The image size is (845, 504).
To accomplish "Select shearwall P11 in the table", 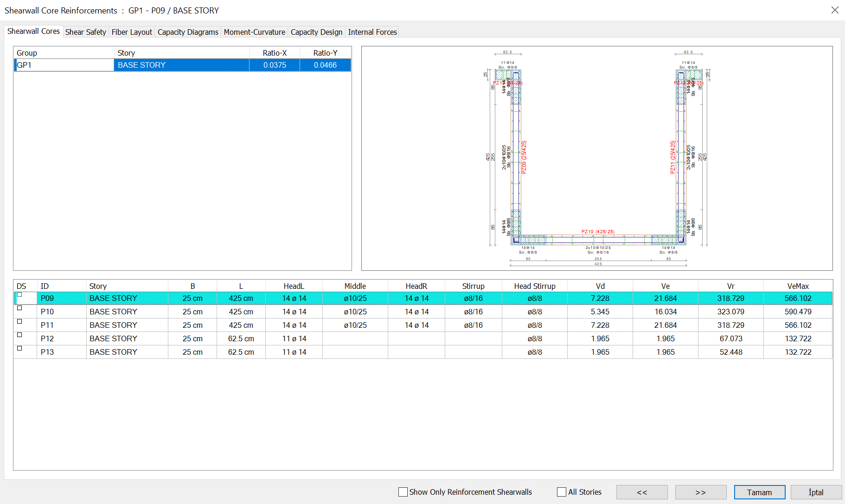I will pos(47,325).
